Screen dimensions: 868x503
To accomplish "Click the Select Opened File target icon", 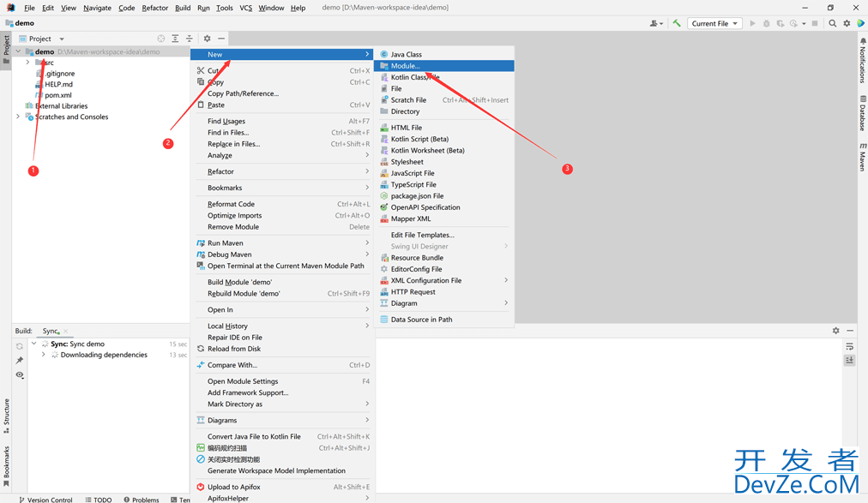I will [160, 39].
